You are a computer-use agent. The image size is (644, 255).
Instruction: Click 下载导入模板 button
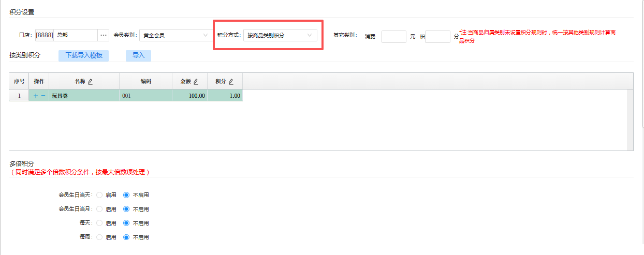pyautogui.click(x=84, y=55)
